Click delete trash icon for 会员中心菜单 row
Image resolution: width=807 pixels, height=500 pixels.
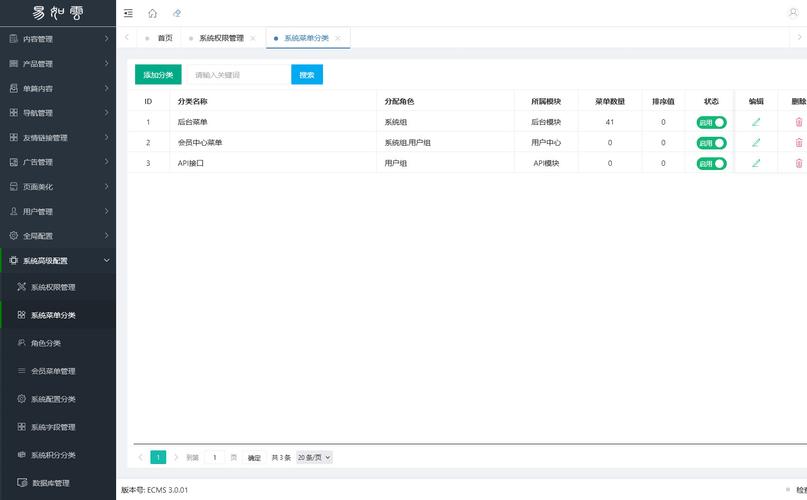tap(798, 142)
